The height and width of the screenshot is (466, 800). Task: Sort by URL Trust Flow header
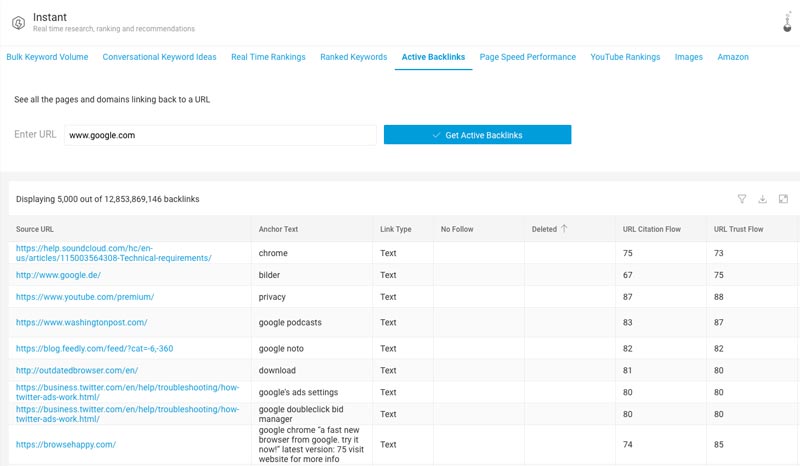point(738,229)
